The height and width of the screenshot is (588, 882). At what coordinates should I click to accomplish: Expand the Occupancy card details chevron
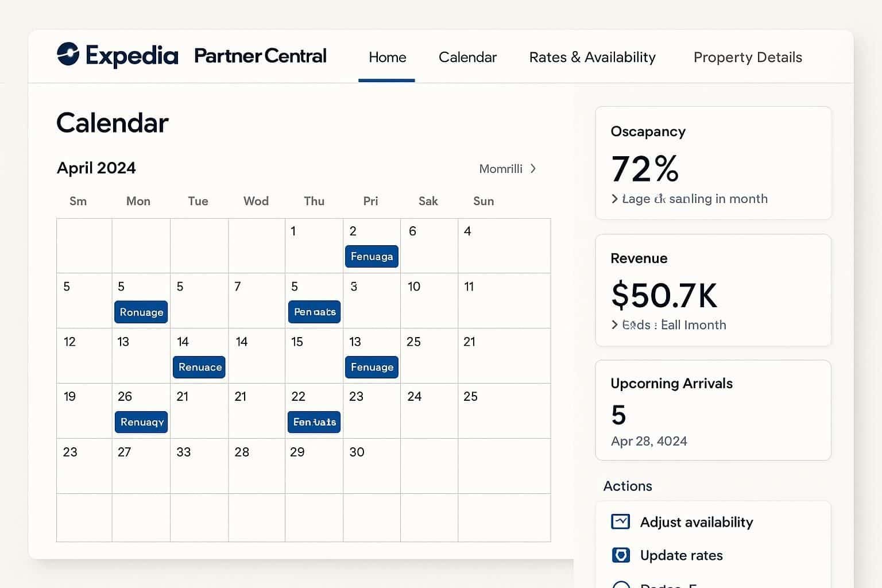point(614,199)
